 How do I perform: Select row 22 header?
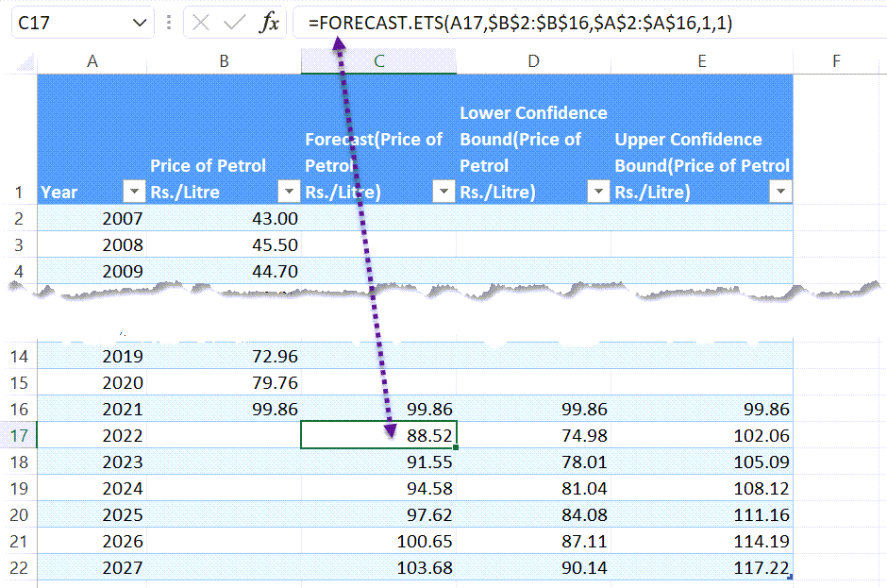point(19,567)
